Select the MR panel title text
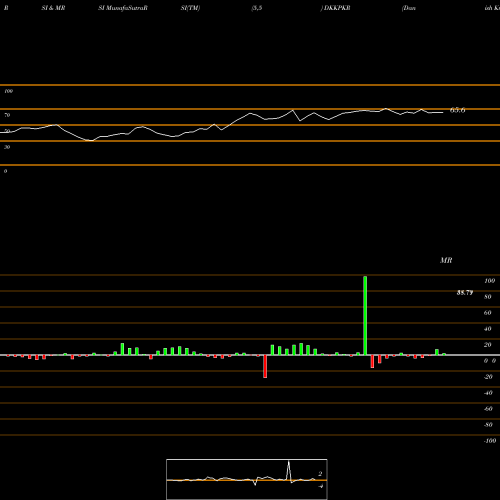Viewport: 500px width, 500px height. click(446, 260)
